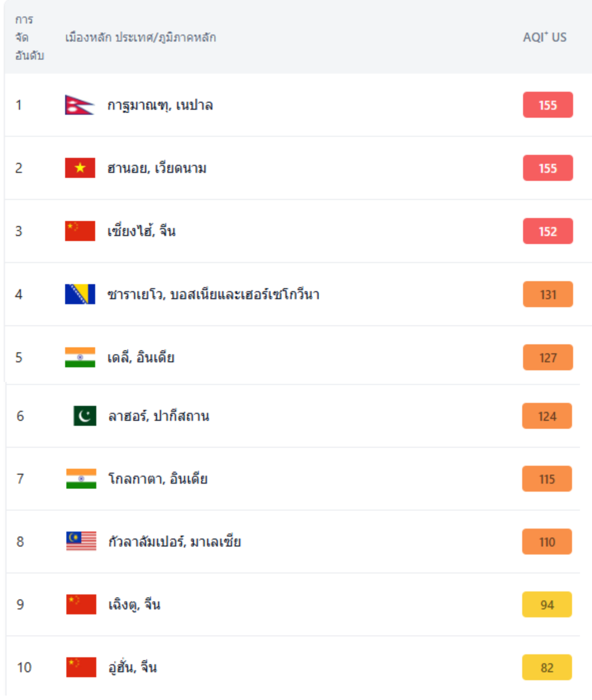Click the AQI⁺ US column header

(x=545, y=38)
